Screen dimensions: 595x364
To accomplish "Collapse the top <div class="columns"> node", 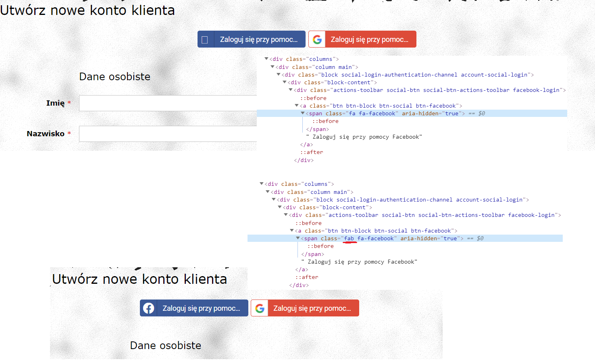I will (x=267, y=59).
